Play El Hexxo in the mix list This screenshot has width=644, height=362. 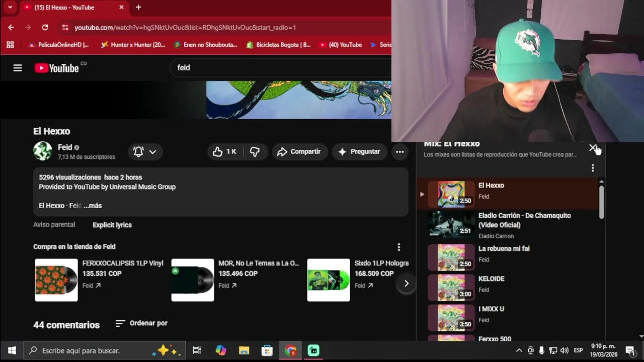point(508,194)
